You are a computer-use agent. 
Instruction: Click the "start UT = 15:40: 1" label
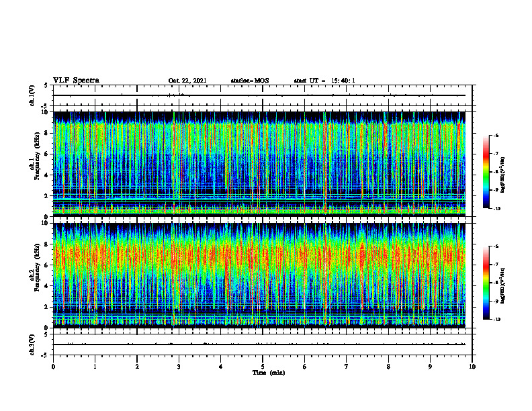tap(324, 81)
